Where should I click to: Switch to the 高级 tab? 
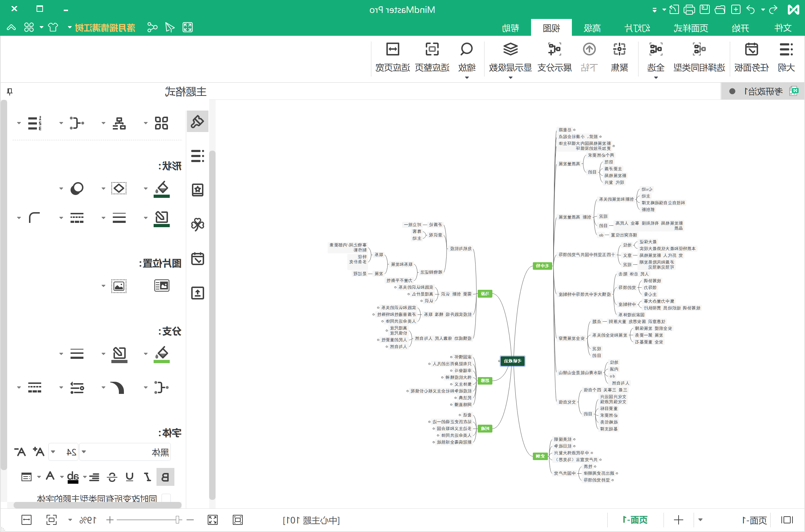click(592, 28)
